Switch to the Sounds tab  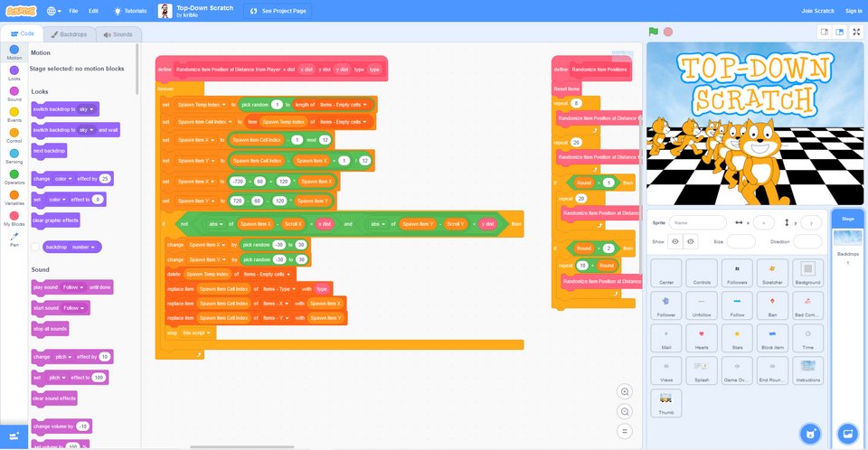pos(118,33)
